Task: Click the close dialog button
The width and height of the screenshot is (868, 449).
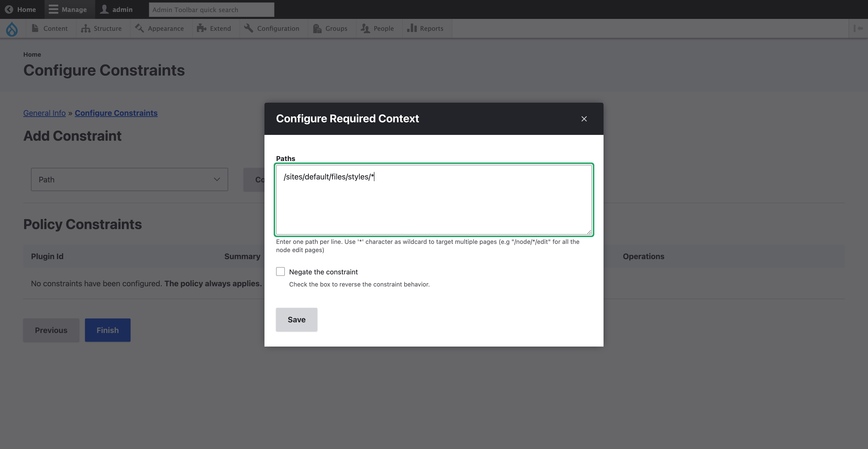Action: click(x=584, y=119)
